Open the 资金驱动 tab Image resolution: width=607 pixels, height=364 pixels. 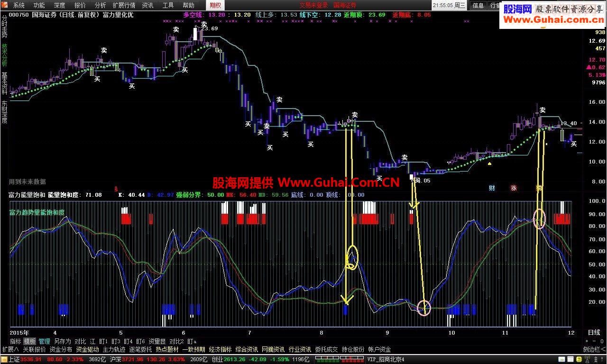click(87, 350)
